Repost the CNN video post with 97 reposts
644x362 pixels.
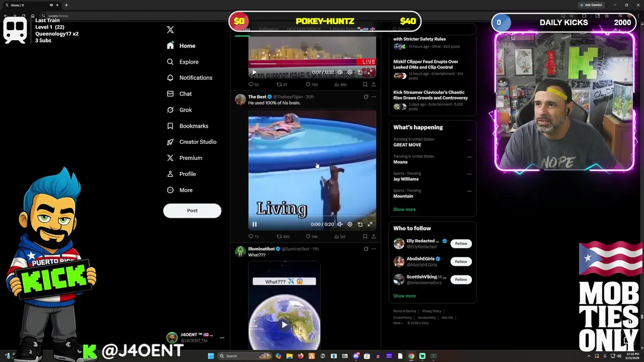tap(282, 84)
